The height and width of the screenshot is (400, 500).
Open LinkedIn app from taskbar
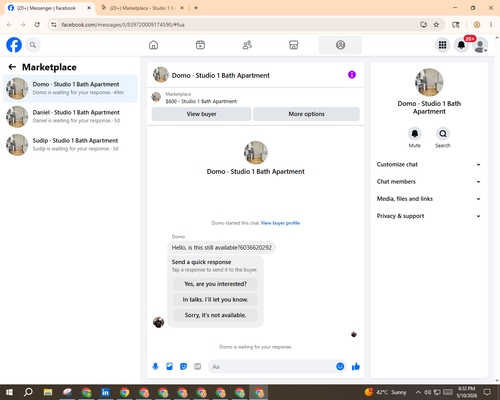[x=105, y=392]
